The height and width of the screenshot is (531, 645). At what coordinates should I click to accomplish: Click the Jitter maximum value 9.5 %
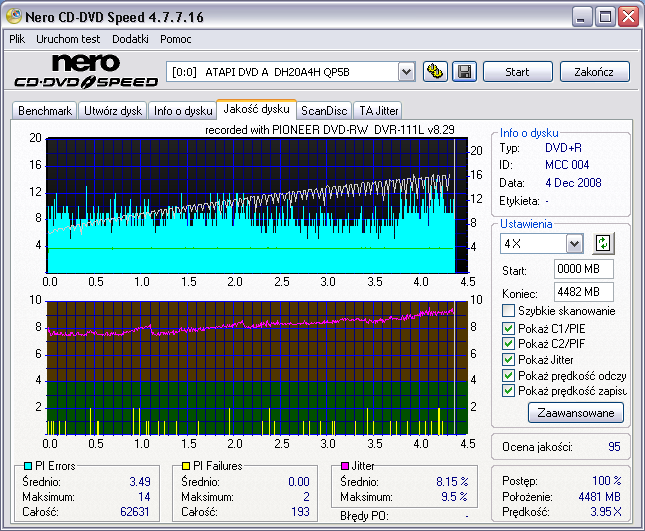pos(454,497)
